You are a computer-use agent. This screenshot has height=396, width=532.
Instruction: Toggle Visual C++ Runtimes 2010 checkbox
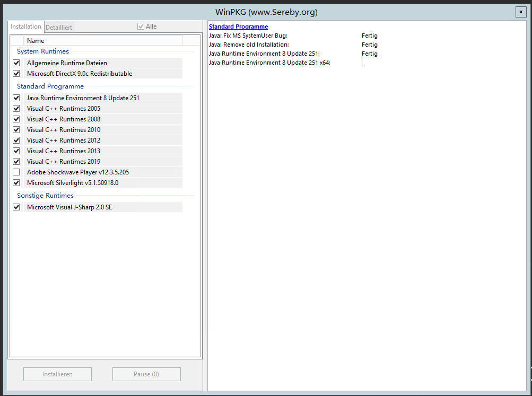pyautogui.click(x=16, y=130)
